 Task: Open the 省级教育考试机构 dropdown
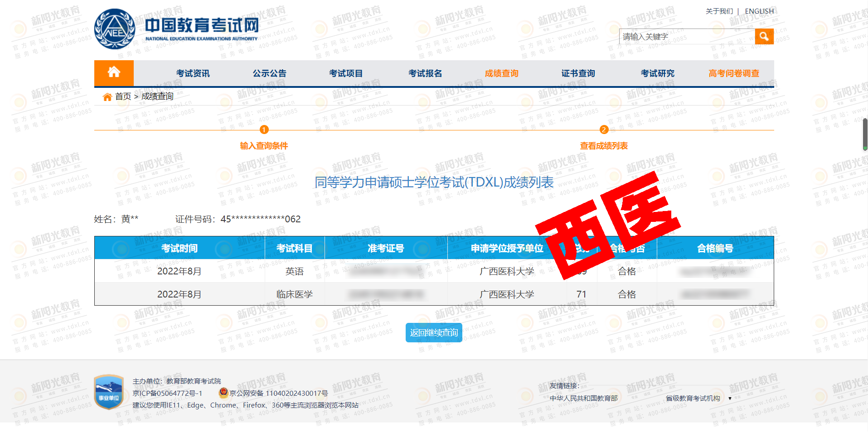698,398
